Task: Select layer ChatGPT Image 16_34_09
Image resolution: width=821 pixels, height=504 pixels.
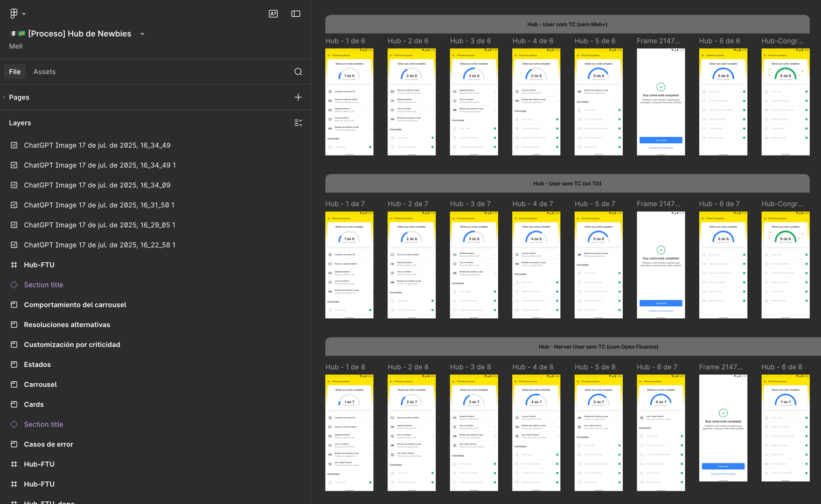Action: (97, 185)
